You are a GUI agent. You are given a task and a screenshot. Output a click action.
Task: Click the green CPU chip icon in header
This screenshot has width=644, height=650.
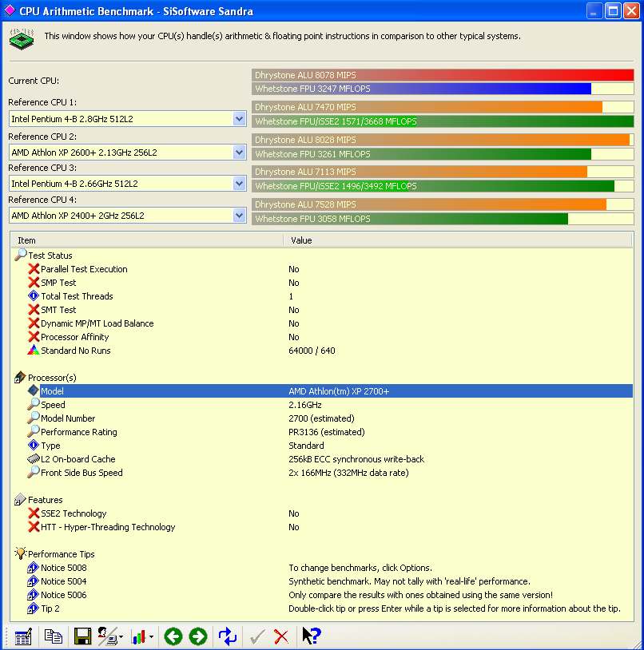click(x=22, y=38)
